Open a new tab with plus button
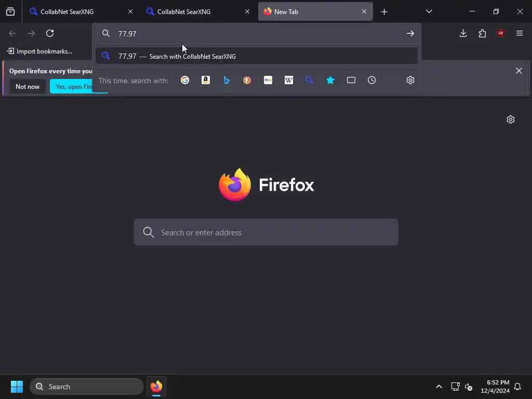Viewport: 532px width, 399px height. [x=384, y=12]
